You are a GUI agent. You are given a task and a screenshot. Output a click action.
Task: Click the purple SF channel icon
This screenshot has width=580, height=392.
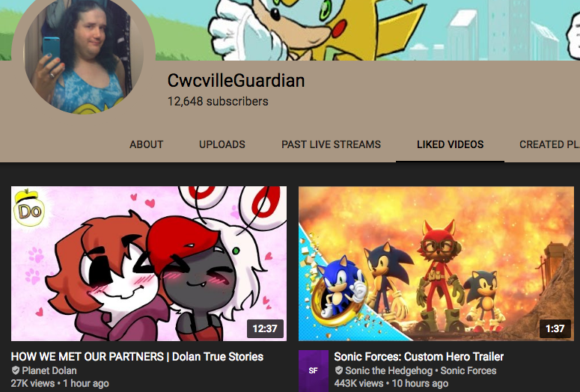[314, 371]
